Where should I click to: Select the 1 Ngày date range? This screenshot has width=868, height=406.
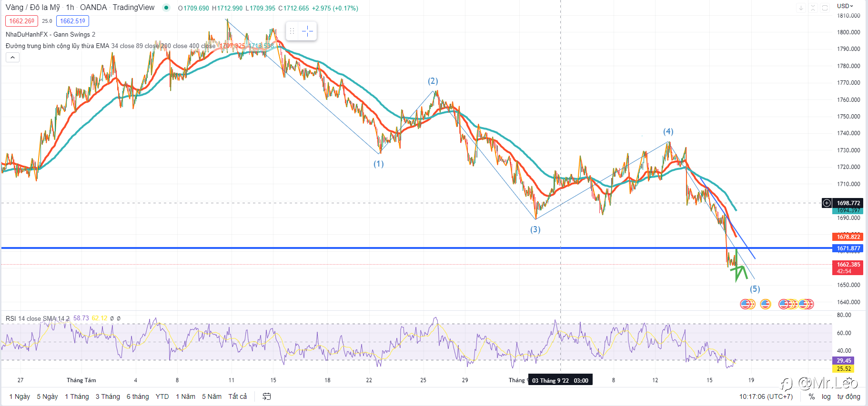pyautogui.click(x=20, y=396)
